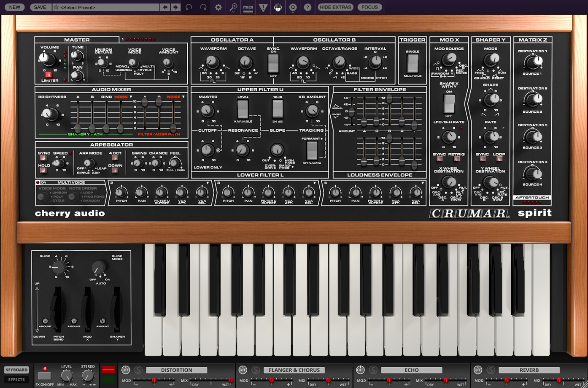Turn on the Multi Voice ON button

click(x=38, y=182)
